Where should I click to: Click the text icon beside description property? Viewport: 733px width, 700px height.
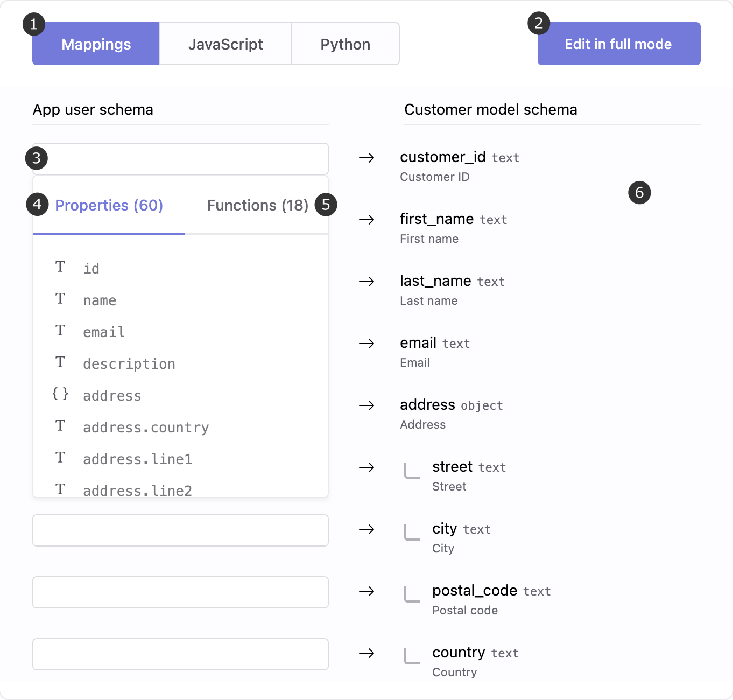pyautogui.click(x=60, y=362)
